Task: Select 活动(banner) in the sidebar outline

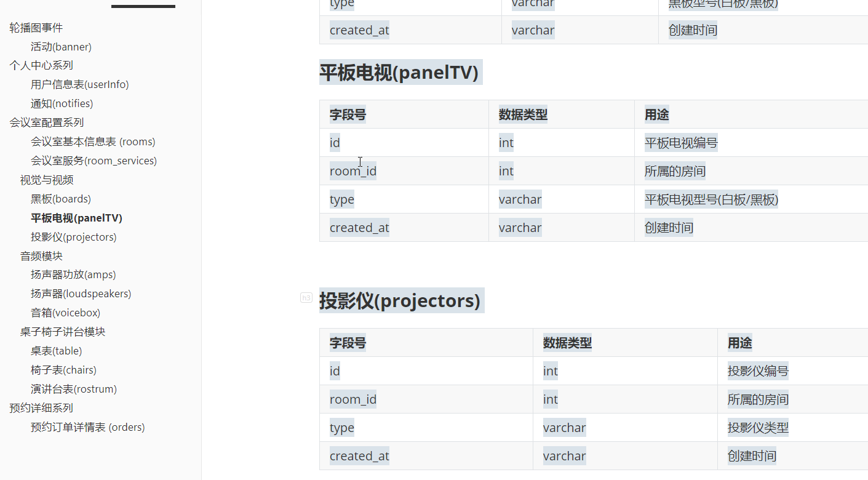Action: (x=61, y=46)
